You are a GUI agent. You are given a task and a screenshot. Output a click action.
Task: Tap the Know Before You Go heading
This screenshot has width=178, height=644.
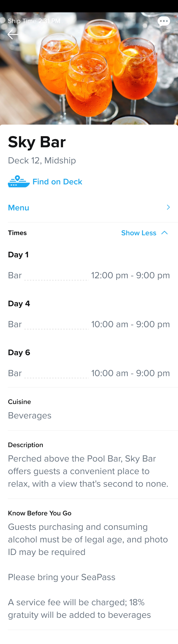coord(40,513)
